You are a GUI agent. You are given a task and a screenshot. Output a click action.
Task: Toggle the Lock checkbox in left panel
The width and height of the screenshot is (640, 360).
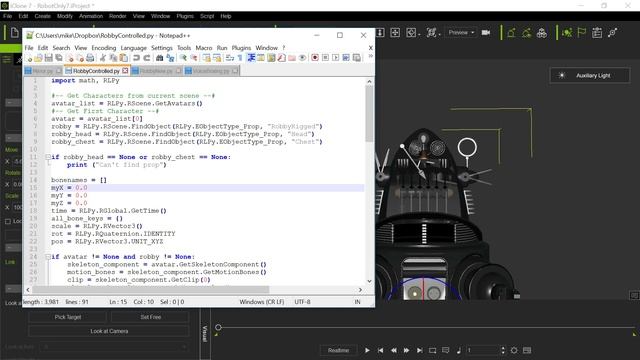8,221
